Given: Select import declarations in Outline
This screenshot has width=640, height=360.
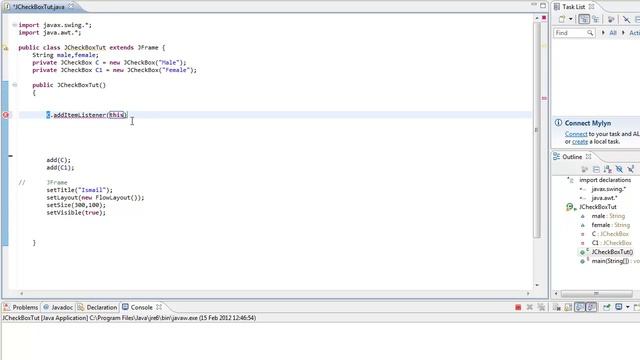Looking at the screenshot, I should (605, 180).
